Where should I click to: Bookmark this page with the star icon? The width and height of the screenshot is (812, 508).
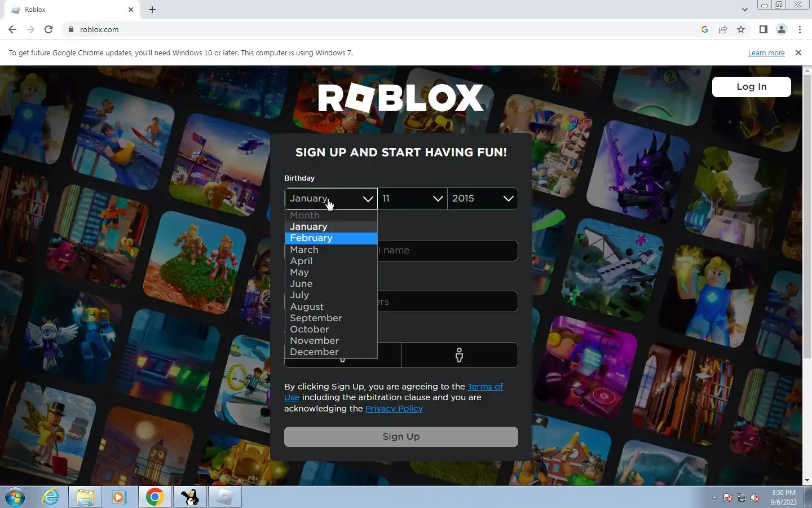pyautogui.click(x=741, y=29)
